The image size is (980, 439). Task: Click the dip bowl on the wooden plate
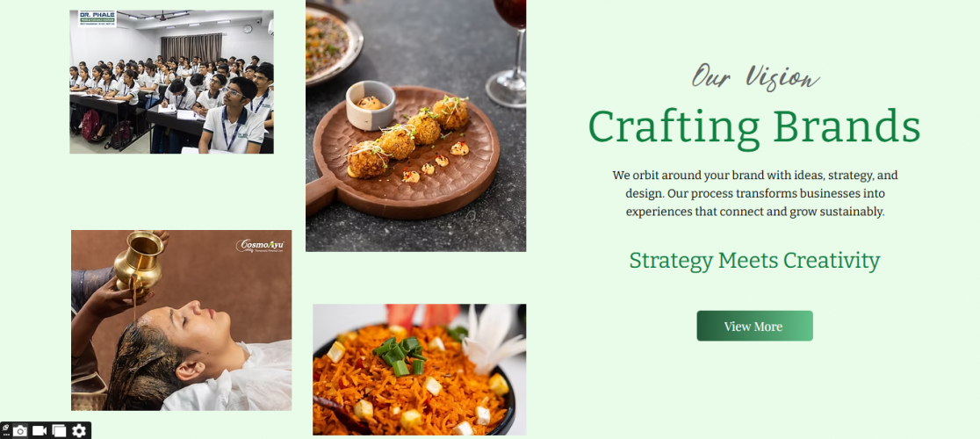pyautogui.click(x=371, y=104)
